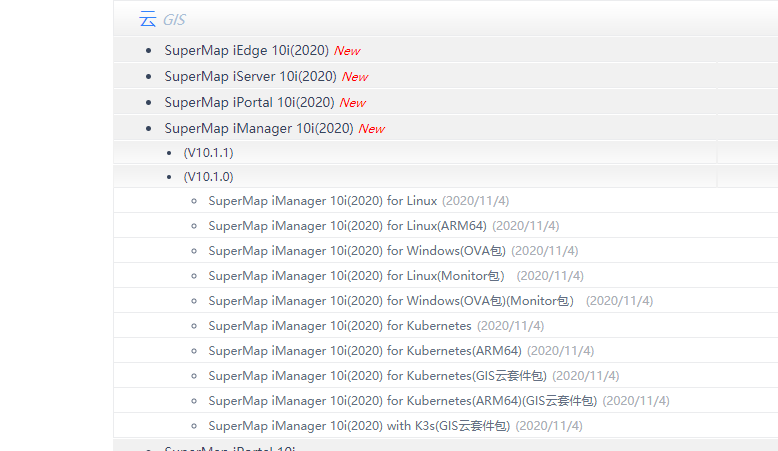Screen dimensions: 778x451
Task: Open iManager for Windows(OVA包) download
Action: 357,251
